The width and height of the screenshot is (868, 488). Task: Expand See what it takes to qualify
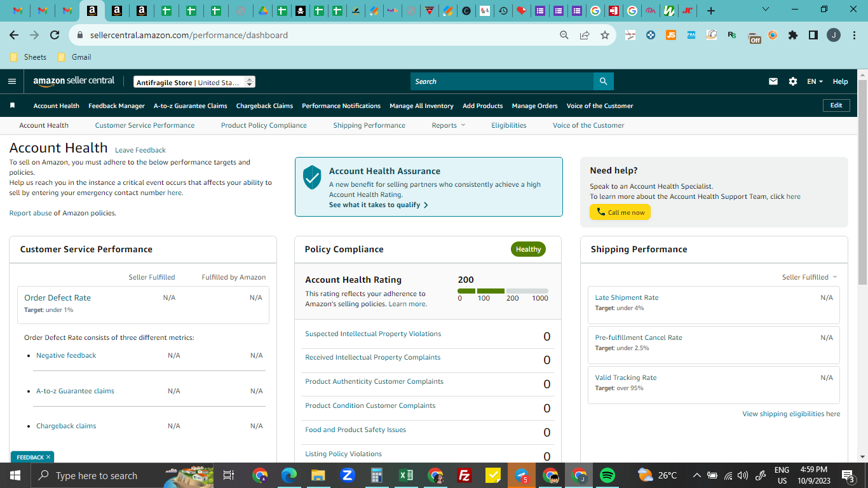coord(379,205)
